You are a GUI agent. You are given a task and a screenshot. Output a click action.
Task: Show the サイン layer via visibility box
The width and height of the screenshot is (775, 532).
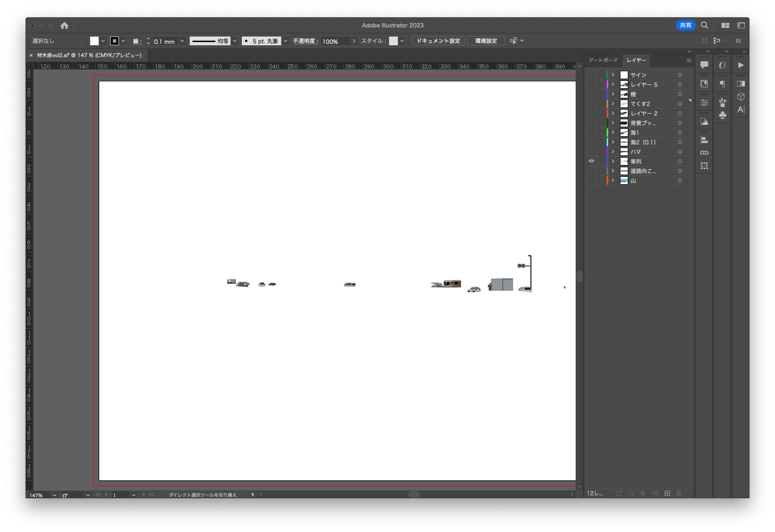pos(591,75)
